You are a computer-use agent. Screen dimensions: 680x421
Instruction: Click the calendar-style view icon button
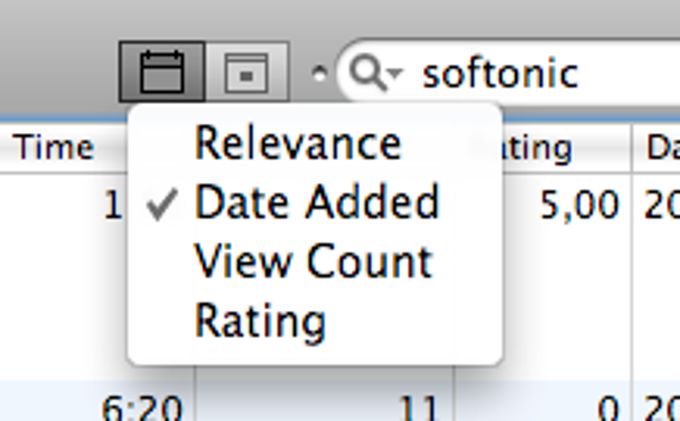click(162, 71)
